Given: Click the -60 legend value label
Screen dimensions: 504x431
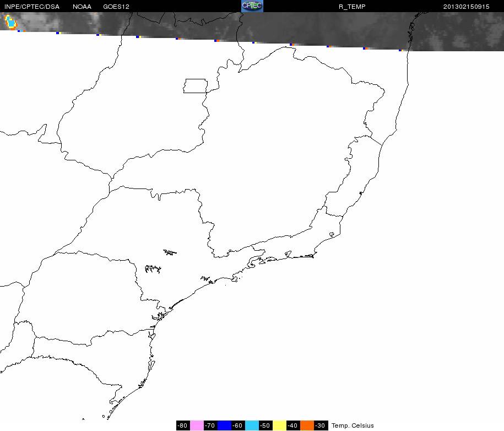Looking at the screenshot, I should [x=238, y=425].
